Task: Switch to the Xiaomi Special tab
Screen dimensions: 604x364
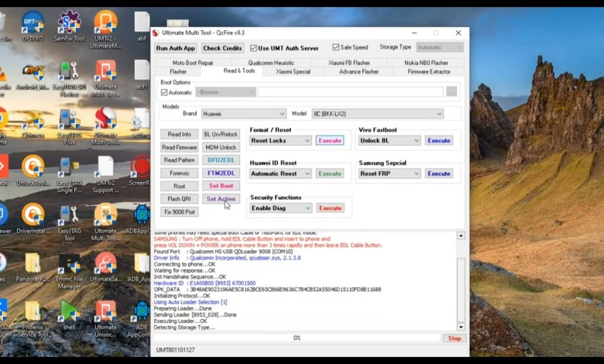Action: click(x=293, y=71)
